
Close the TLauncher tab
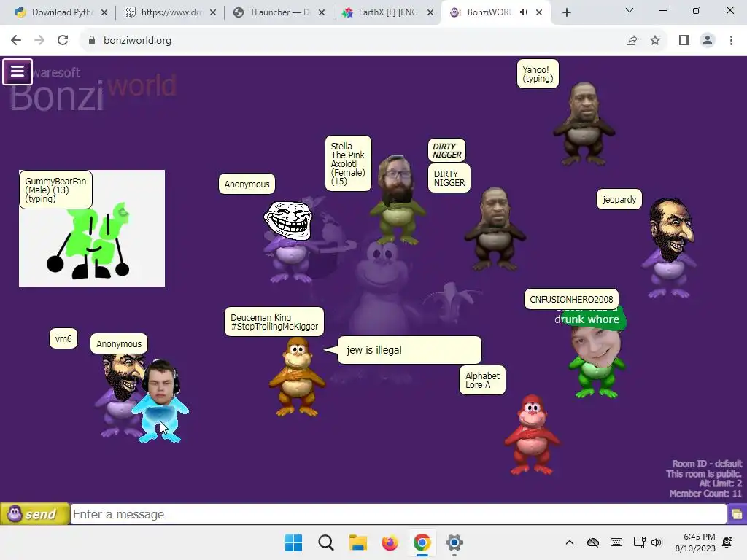coord(322,13)
